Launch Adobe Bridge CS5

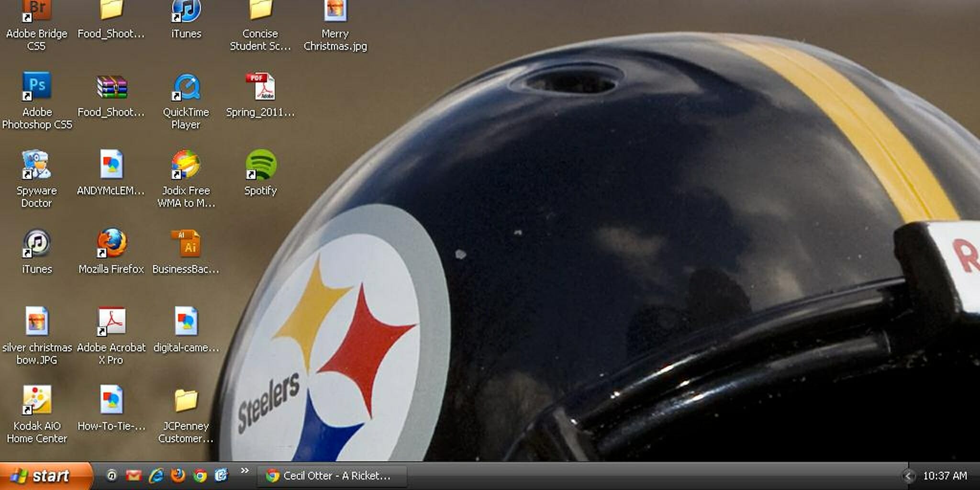(36, 10)
